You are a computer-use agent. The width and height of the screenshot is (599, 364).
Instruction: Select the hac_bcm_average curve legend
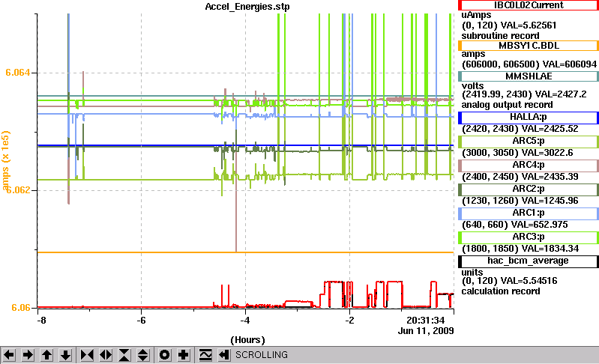529,261
